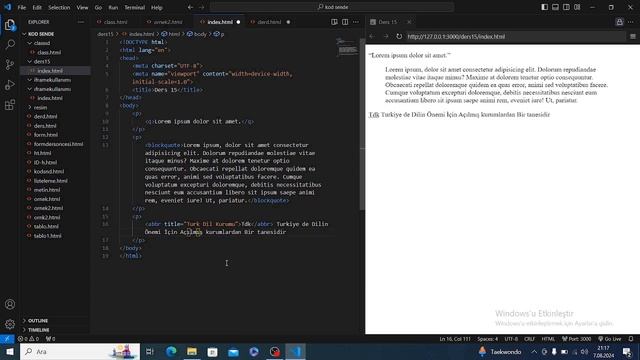Screen dimensions: 640x360
Task: Open File Explorer from taskbar
Action: (x=191, y=351)
